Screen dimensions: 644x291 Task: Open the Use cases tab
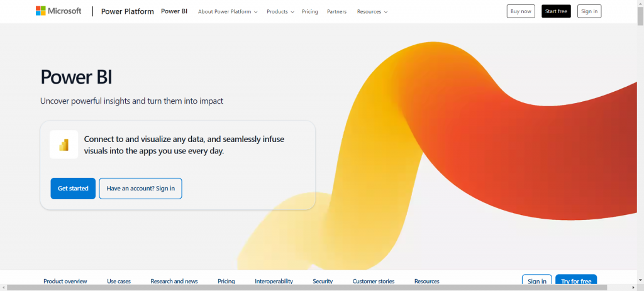tap(119, 281)
